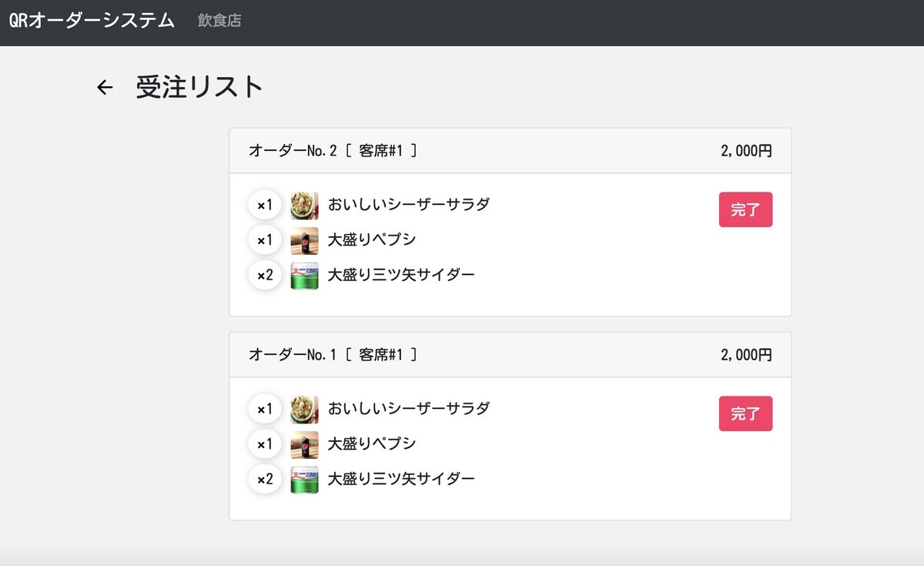Click the Pepsi thumbnail in Order No. 2

304,239
